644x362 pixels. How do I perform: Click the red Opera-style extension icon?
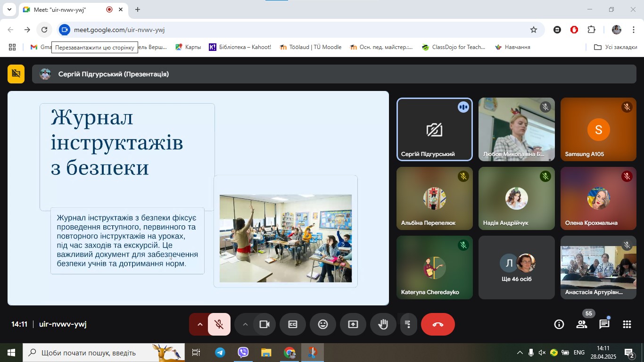point(574,30)
